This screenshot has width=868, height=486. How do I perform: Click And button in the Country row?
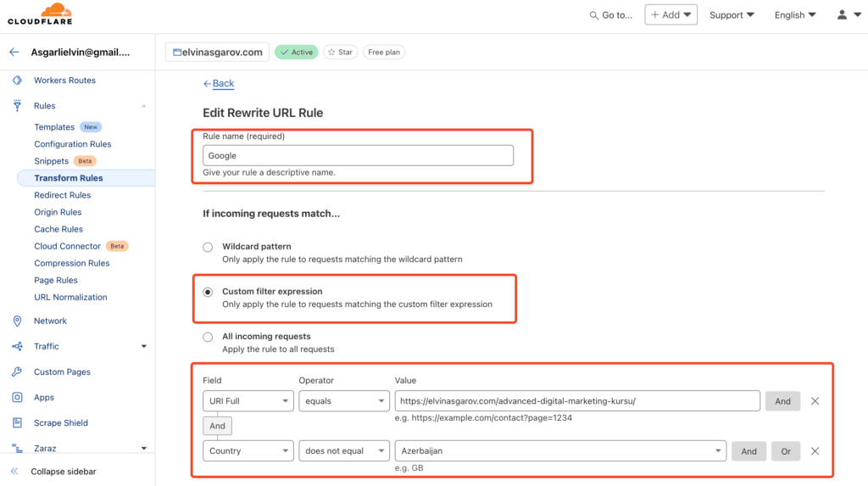(x=748, y=451)
